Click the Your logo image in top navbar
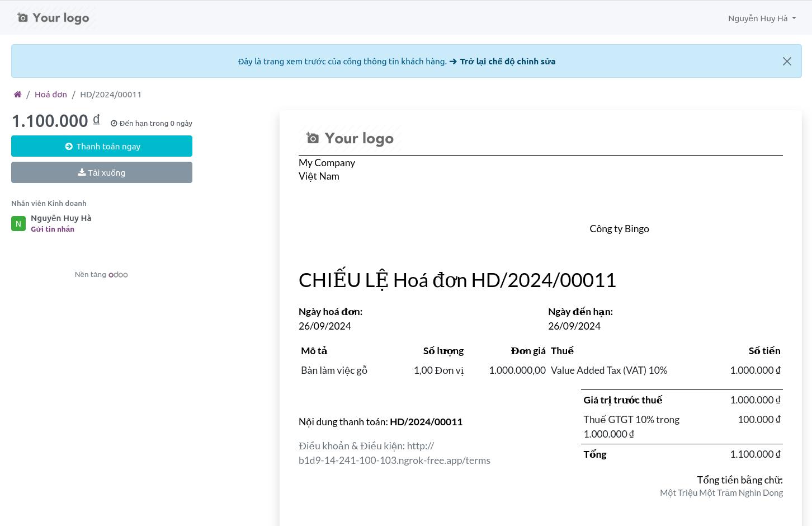 [53, 18]
